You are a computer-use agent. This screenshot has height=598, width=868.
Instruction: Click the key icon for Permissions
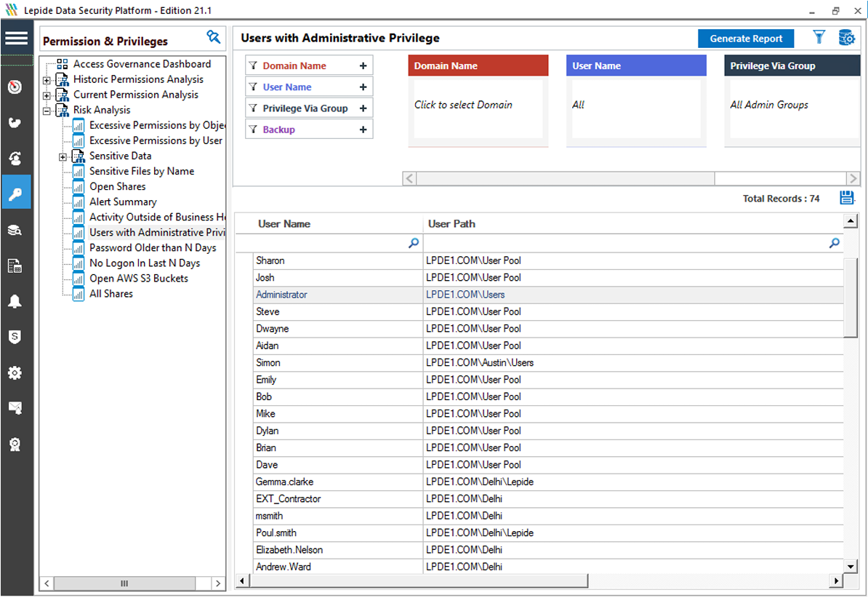(x=15, y=194)
